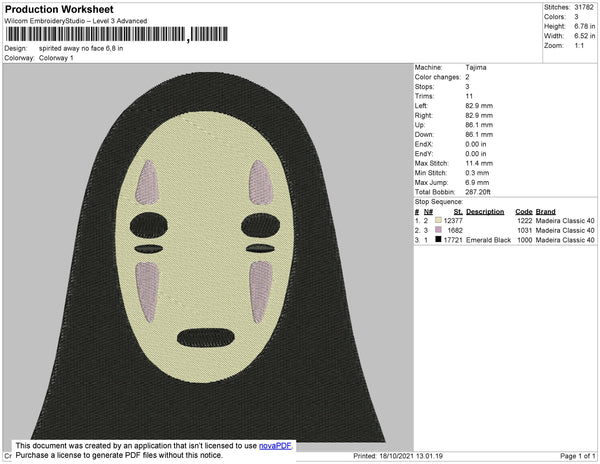Click the 'Description' column header

[485, 212]
